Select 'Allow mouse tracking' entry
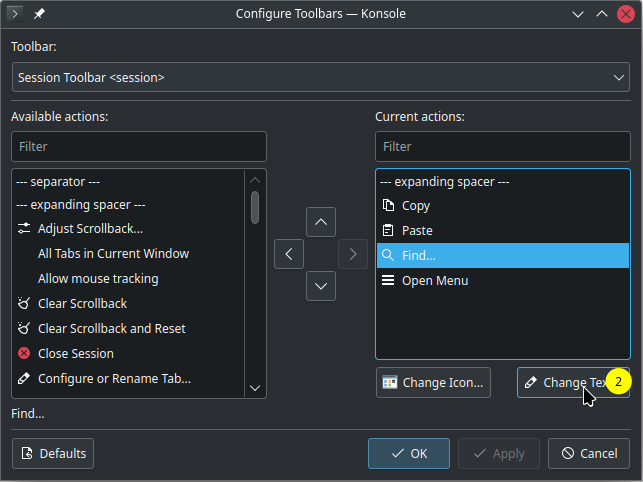643x482 pixels. click(98, 279)
